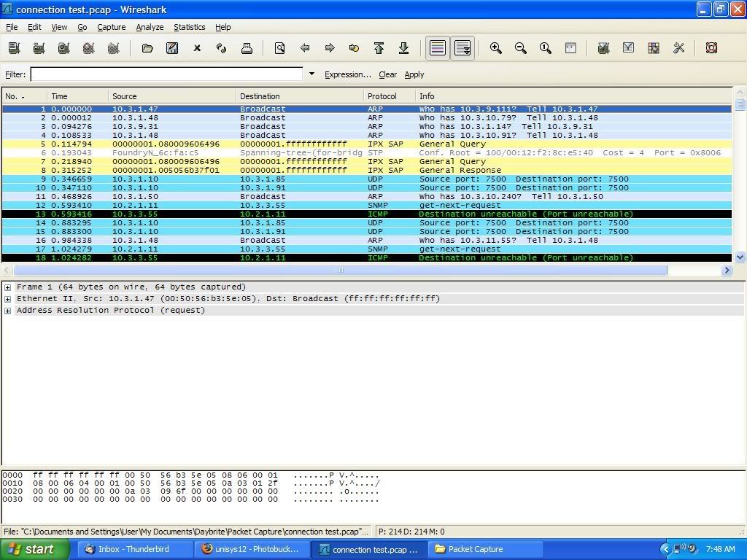The height and width of the screenshot is (560, 747).
Task: Open the filter Expression... builder
Action: 348,74
